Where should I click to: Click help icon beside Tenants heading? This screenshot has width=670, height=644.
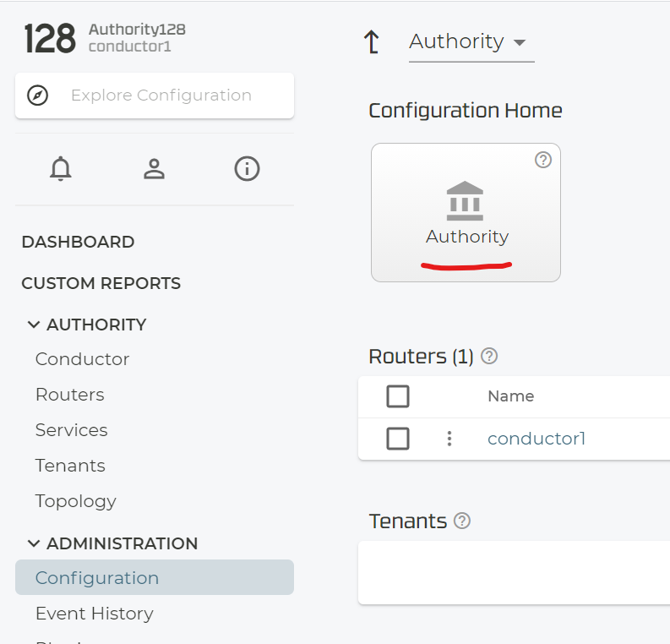point(462,521)
